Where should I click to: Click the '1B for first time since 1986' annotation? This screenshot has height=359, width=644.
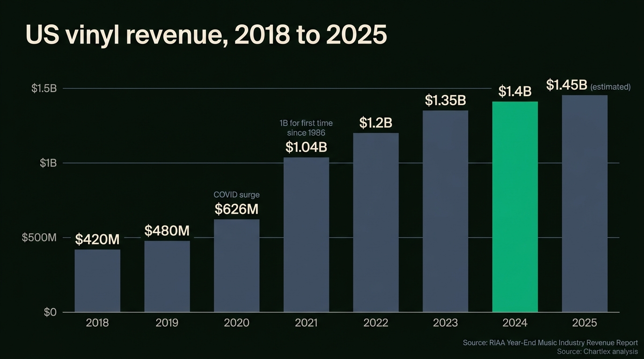(307, 128)
